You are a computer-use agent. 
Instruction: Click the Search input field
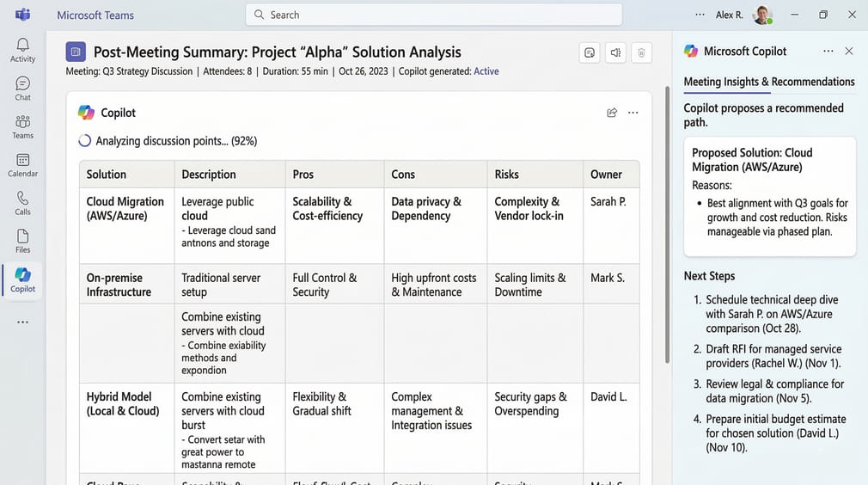pyautogui.click(x=434, y=15)
